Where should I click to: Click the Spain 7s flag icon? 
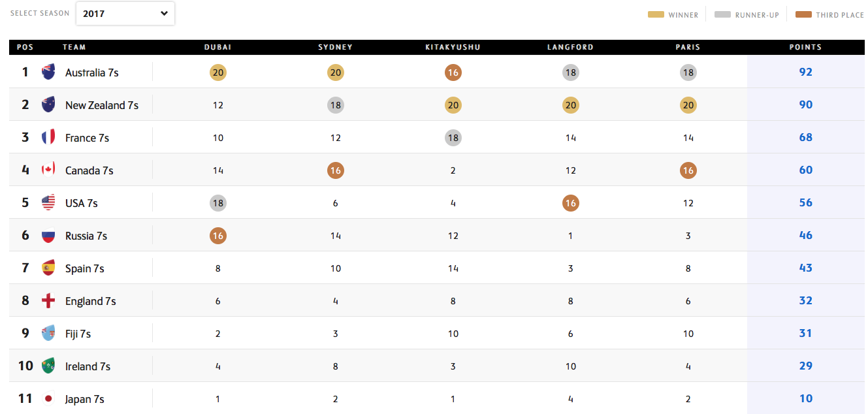tap(48, 268)
